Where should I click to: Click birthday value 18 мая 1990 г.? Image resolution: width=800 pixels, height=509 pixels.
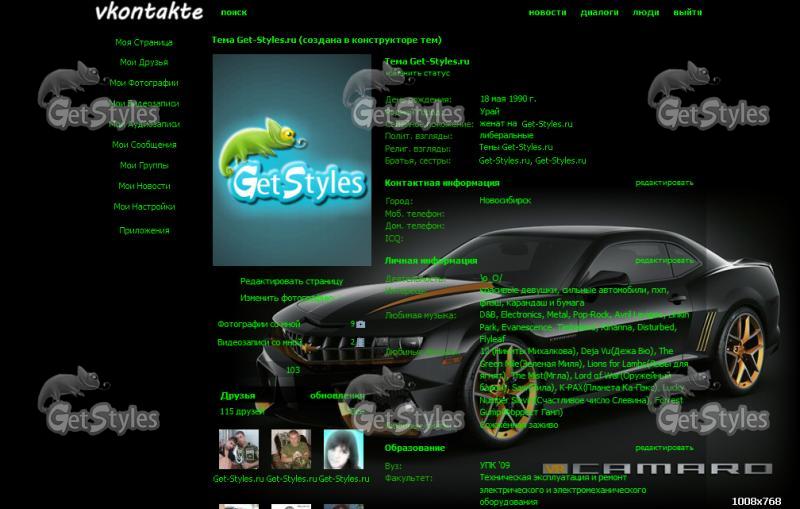pyautogui.click(x=508, y=99)
